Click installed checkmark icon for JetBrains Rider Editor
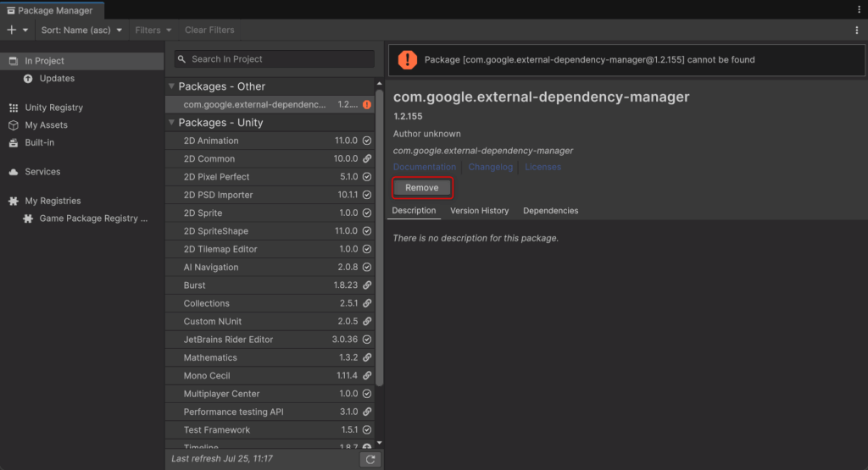868x470 pixels. [x=367, y=340]
